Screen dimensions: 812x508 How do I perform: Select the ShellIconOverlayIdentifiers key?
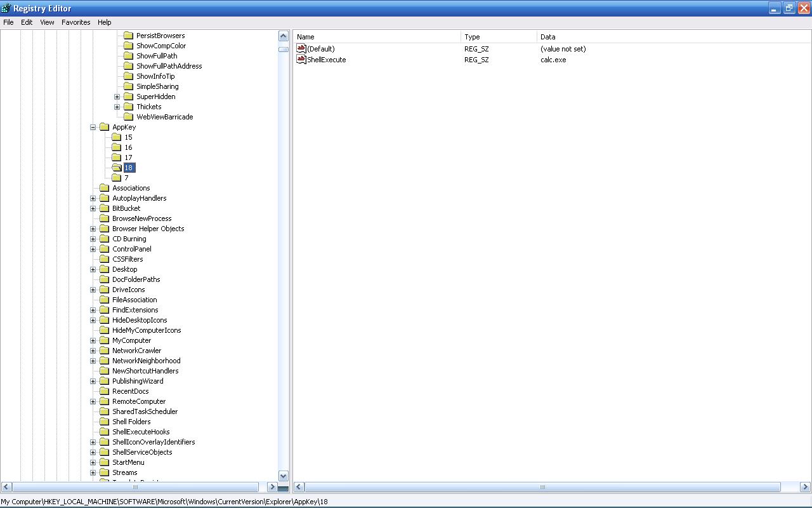coord(154,442)
